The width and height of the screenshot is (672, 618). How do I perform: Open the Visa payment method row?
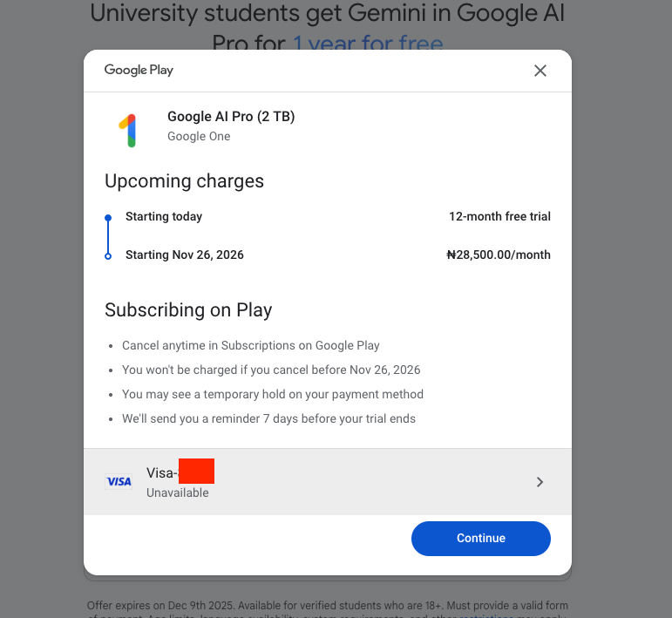click(x=327, y=482)
